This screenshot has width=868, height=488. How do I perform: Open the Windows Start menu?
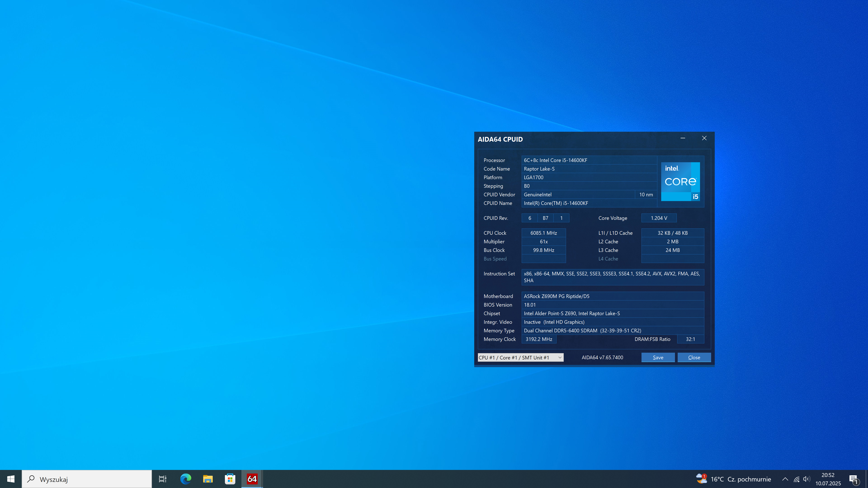pyautogui.click(x=11, y=479)
